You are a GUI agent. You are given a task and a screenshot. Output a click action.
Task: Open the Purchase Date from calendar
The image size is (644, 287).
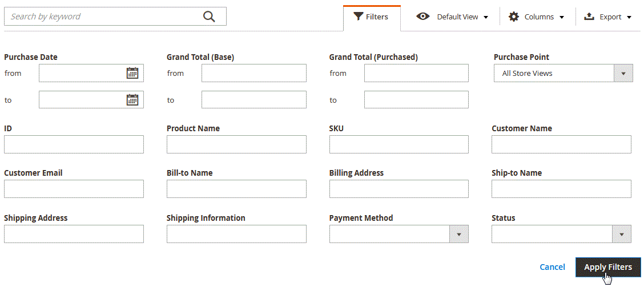tap(132, 73)
